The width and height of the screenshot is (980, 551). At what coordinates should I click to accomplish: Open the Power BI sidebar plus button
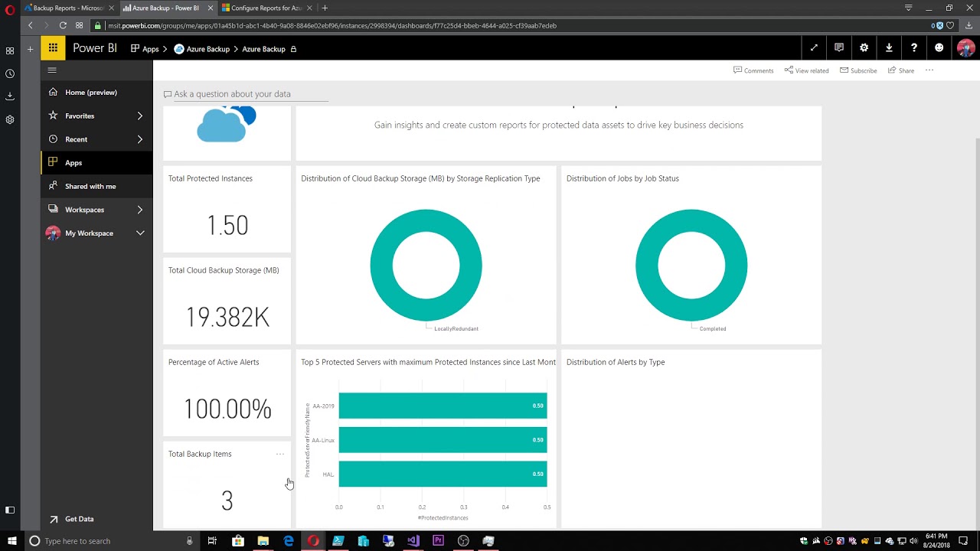pyautogui.click(x=30, y=49)
